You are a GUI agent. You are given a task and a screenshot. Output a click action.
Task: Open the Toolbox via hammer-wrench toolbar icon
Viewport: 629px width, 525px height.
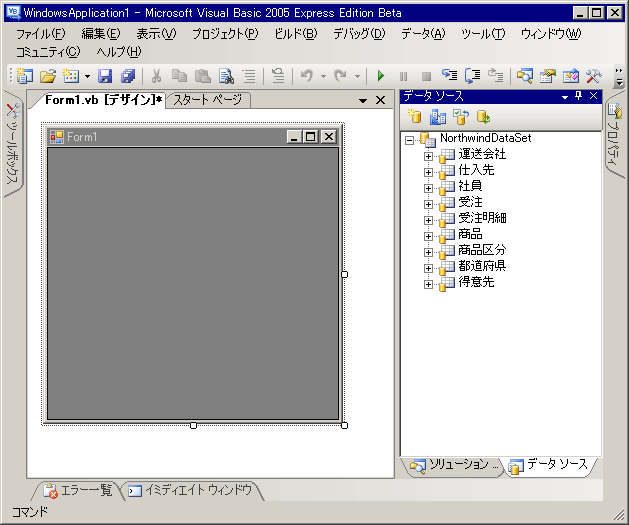(x=594, y=75)
